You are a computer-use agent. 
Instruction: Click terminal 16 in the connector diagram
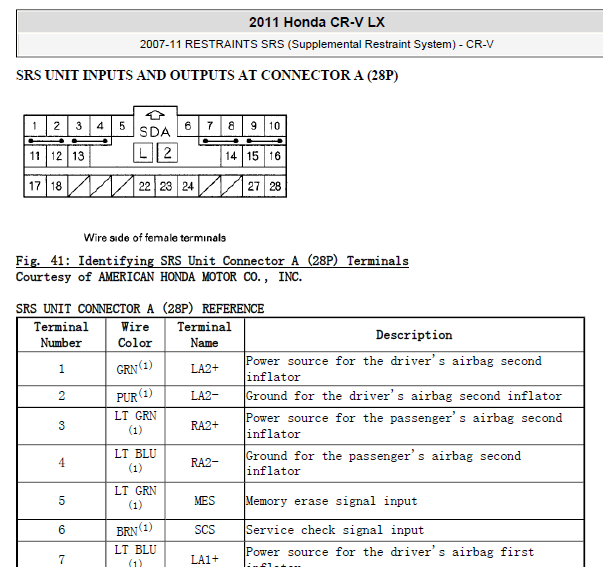(275, 156)
